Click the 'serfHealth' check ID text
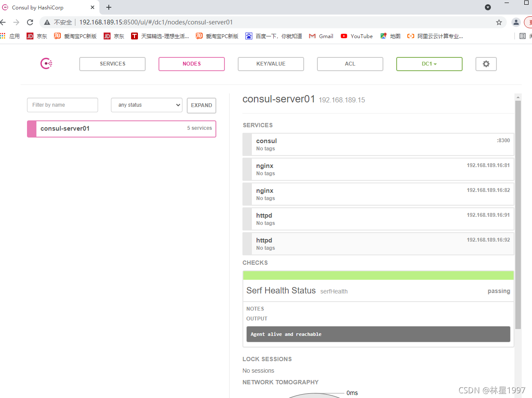The image size is (532, 398). [334, 291]
